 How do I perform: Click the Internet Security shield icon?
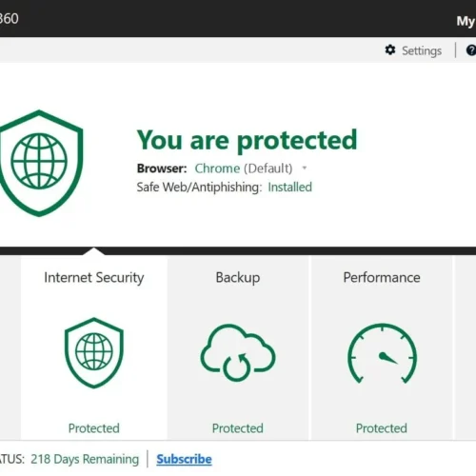point(94,352)
